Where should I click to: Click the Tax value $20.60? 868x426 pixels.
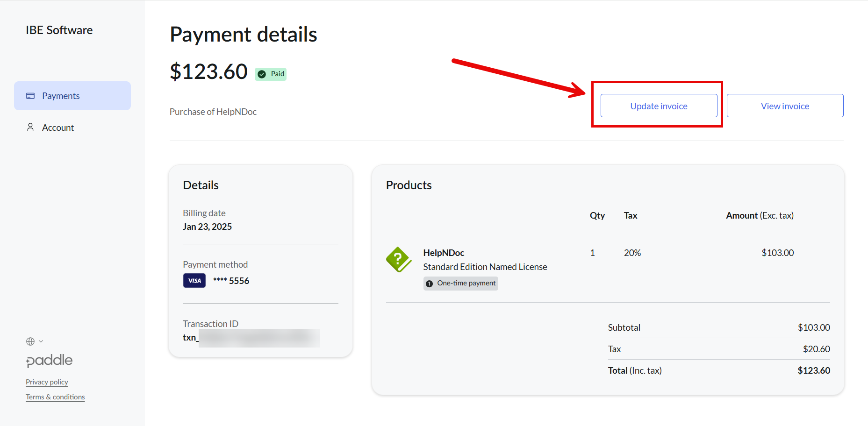point(817,349)
